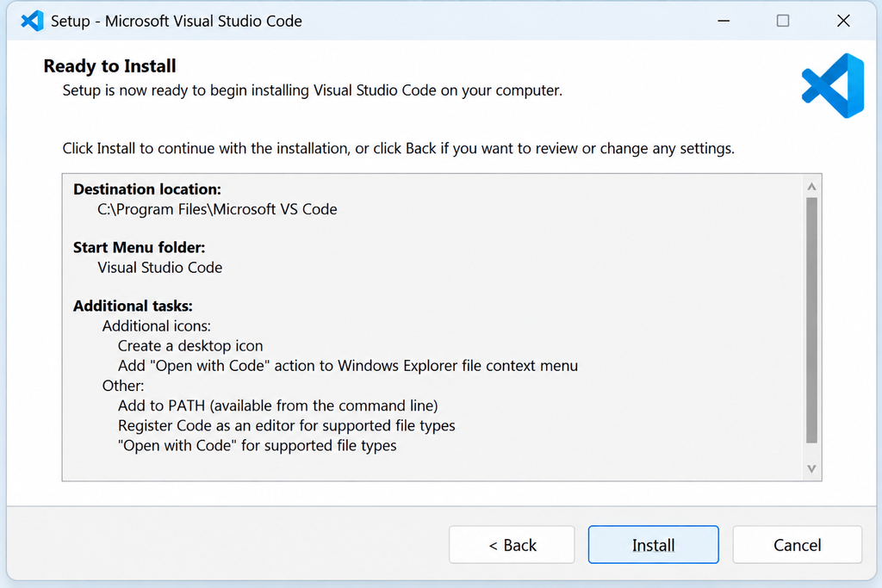Click the Start Menu folder heading
The image size is (882, 588).
coord(139,247)
